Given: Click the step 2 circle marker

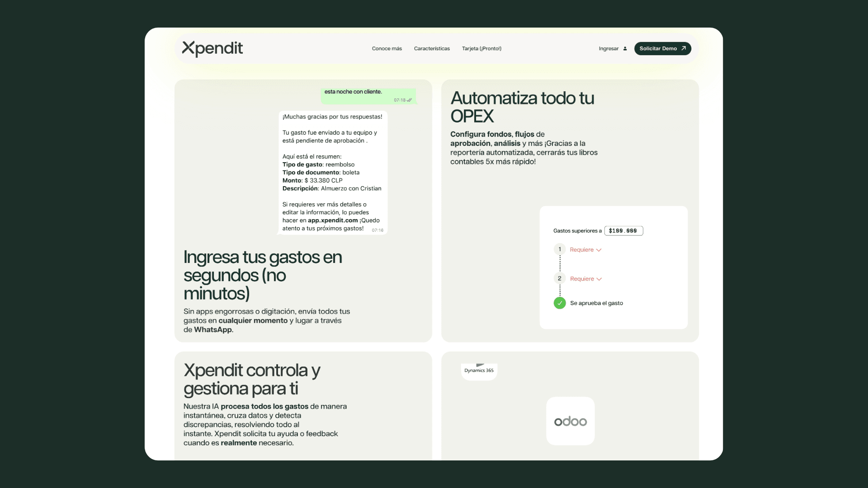Looking at the screenshot, I should point(560,279).
